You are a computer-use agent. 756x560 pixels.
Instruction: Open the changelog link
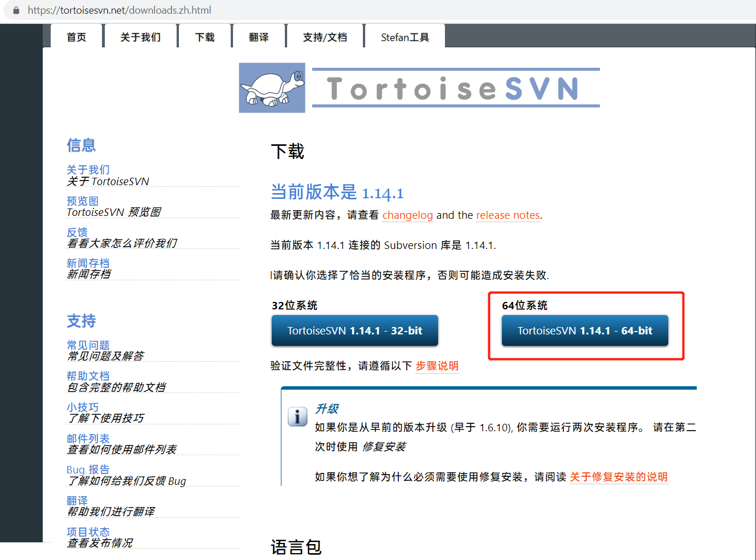click(x=408, y=215)
